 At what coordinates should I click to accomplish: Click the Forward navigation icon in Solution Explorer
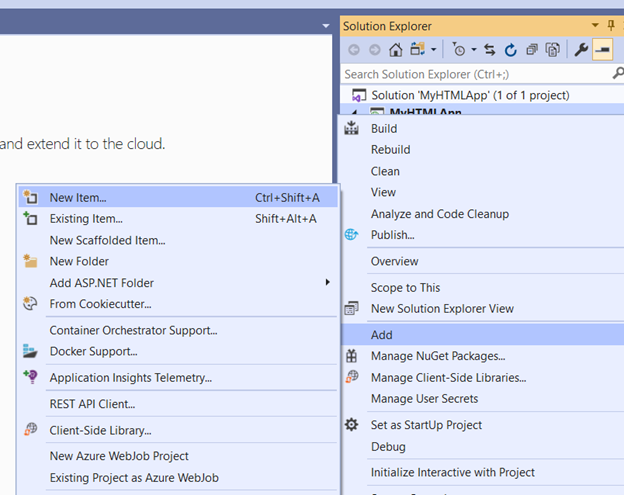coord(374,50)
